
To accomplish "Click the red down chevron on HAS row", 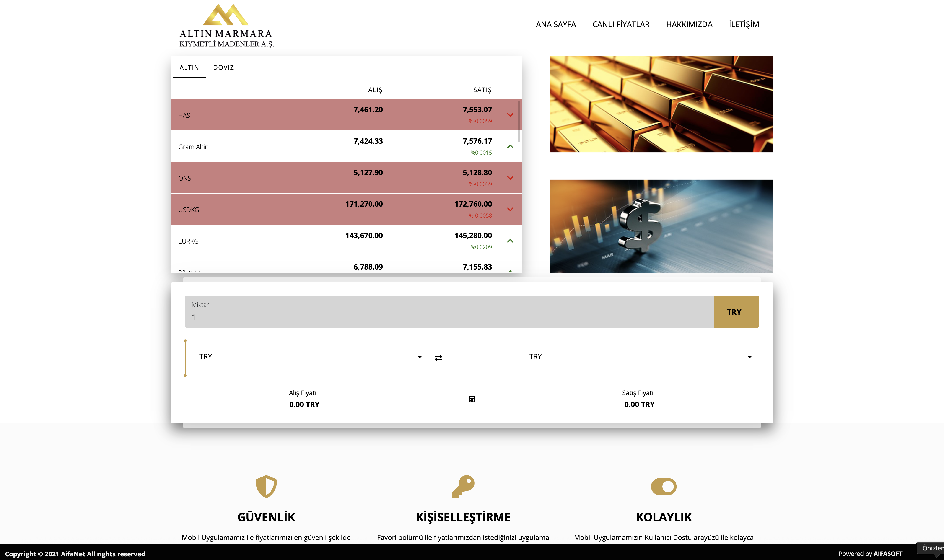I will pos(510,115).
